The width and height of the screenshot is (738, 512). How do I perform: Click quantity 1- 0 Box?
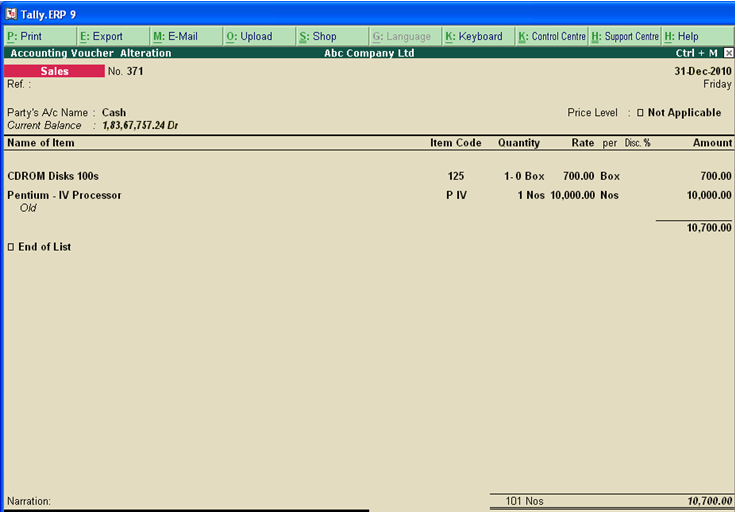click(x=524, y=176)
